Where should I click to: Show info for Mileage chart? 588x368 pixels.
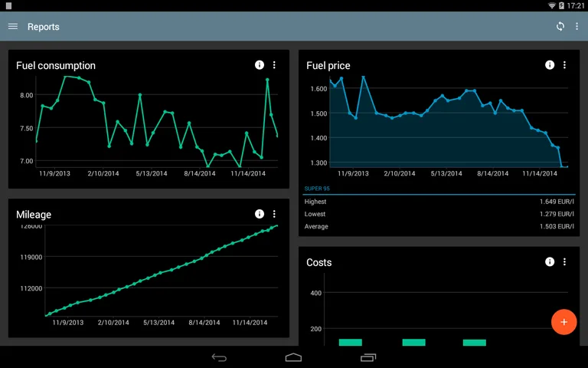click(x=260, y=214)
